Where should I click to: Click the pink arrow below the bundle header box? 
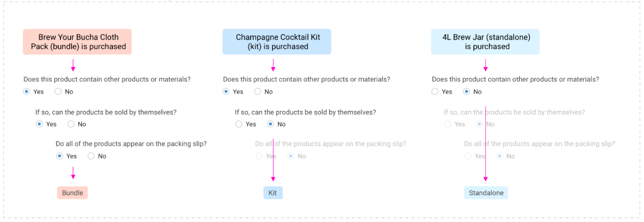73,65
